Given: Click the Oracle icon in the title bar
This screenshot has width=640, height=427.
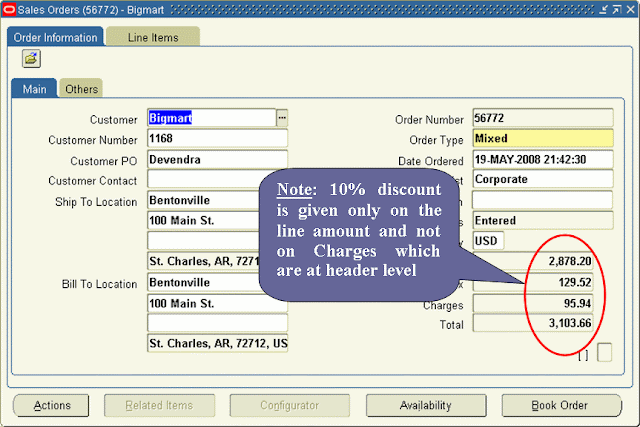Looking at the screenshot, I should point(9,9).
